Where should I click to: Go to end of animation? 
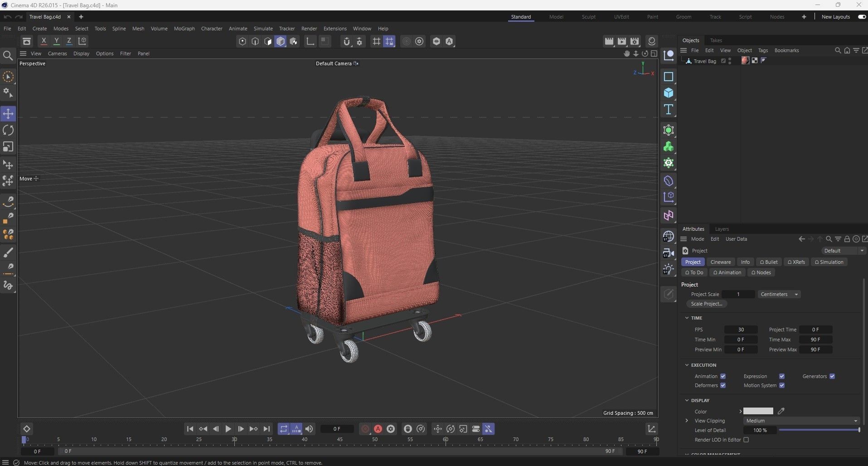[267, 429]
